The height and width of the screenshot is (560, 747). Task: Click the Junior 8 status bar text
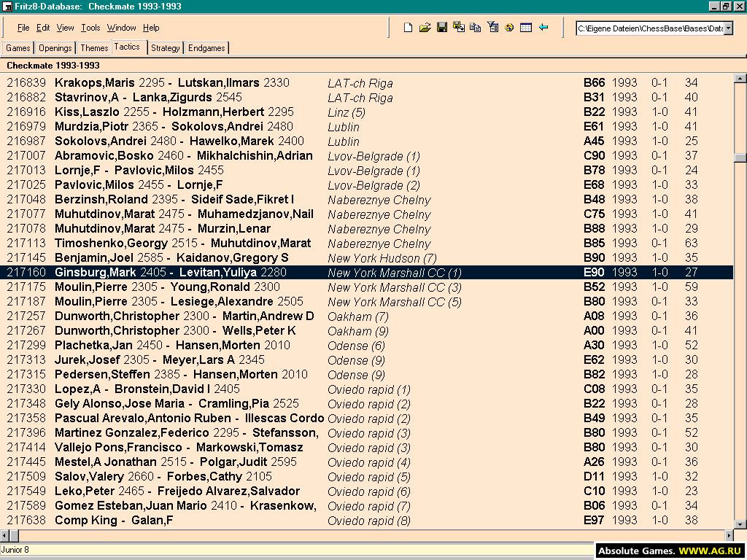tap(15, 550)
